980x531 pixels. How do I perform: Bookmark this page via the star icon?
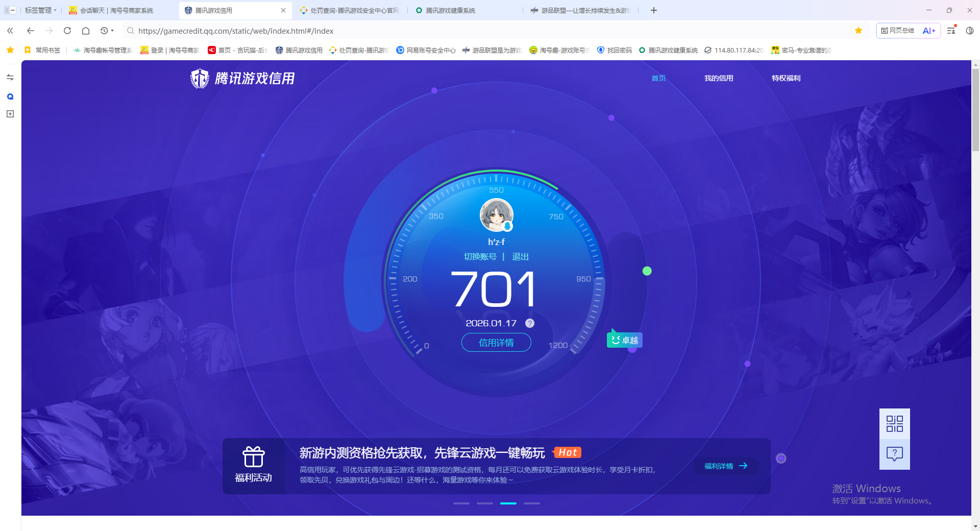pyautogui.click(x=858, y=31)
